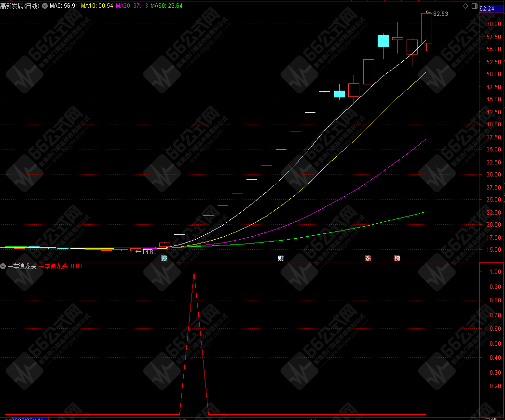Click the 榜 event marker
This screenshot has height=420, width=505.
[397, 258]
